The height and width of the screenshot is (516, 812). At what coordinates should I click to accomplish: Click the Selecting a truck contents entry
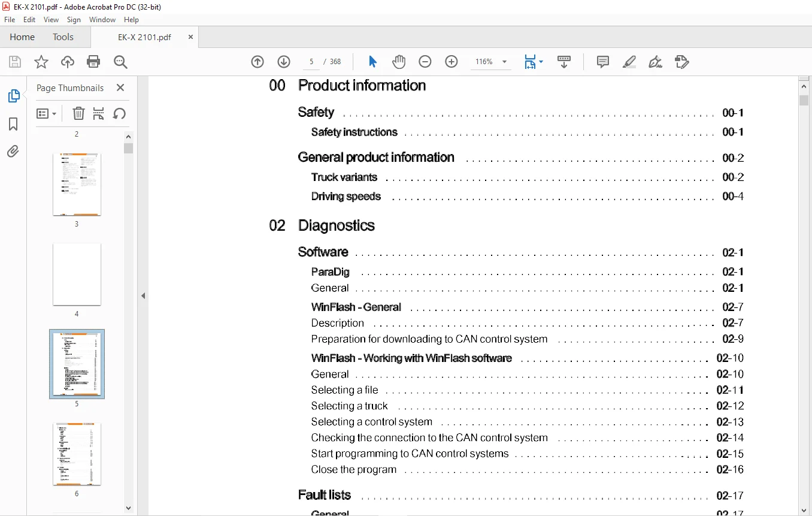tap(350, 406)
